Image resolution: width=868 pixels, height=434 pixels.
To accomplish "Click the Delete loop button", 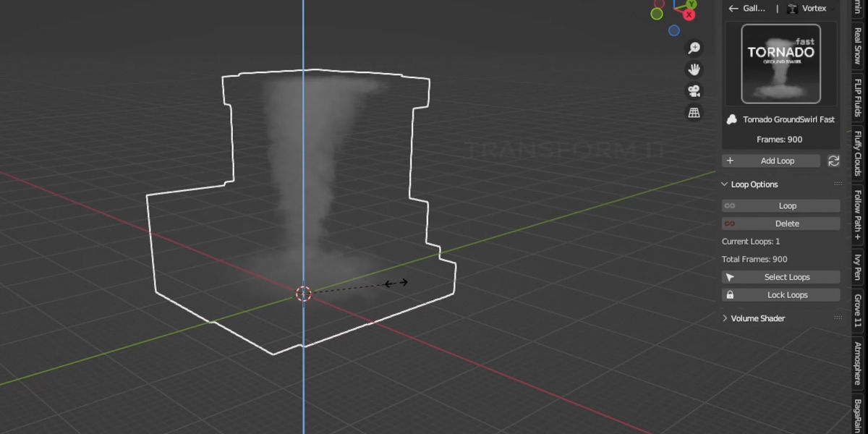I will click(781, 224).
